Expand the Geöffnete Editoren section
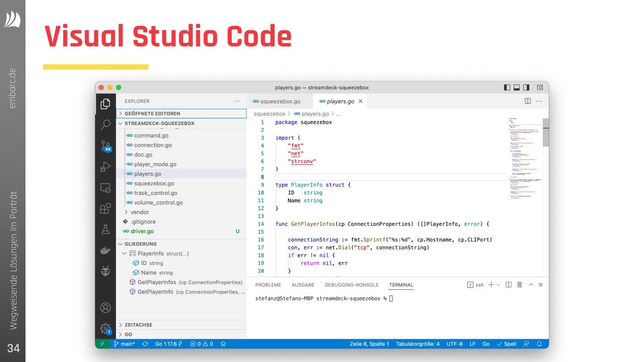This screenshot has width=644, height=362. [181, 114]
